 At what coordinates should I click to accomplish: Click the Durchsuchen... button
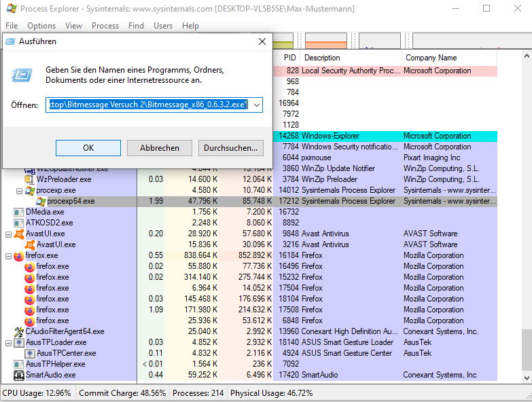(x=231, y=148)
